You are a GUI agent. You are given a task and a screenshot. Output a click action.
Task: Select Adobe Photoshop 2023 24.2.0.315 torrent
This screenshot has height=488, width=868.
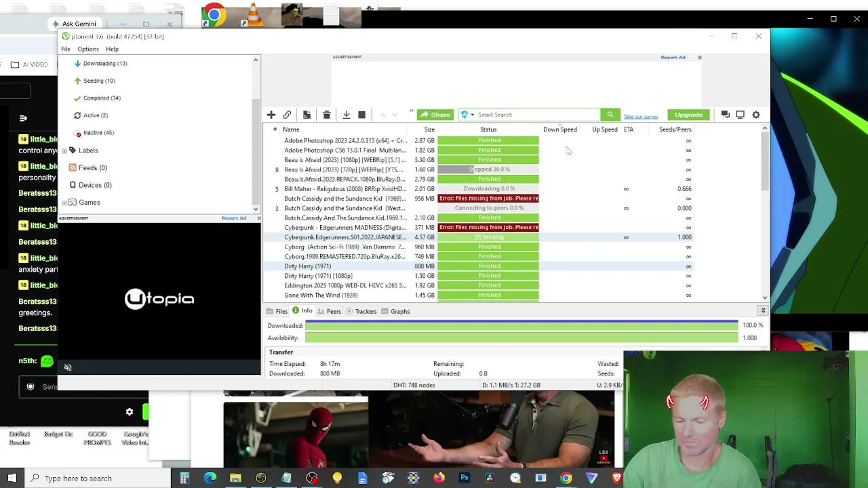pyautogui.click(x=478, y=140)
